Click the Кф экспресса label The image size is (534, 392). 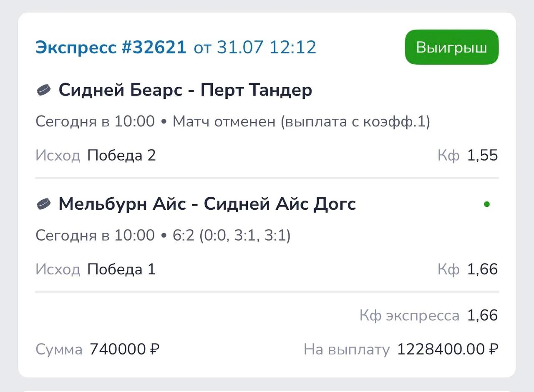(409, 316)
